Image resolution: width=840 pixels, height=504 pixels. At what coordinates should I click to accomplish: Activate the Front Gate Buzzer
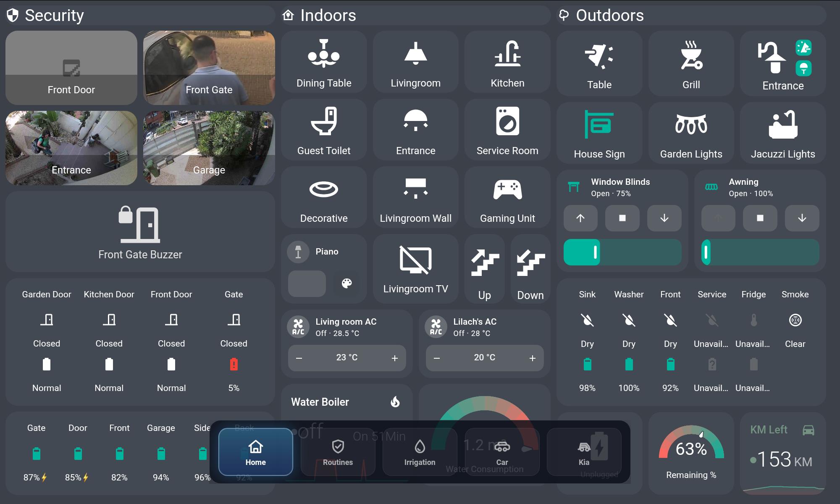[140, 232]
